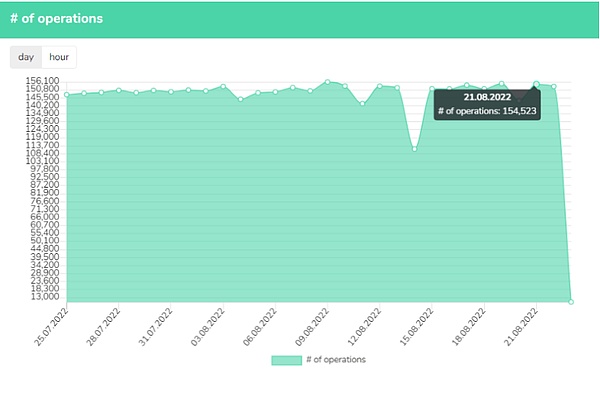The height and width of the screenshot is (393, 600).
Task: Toggle the # of operations legend entry
Action: 318,360
